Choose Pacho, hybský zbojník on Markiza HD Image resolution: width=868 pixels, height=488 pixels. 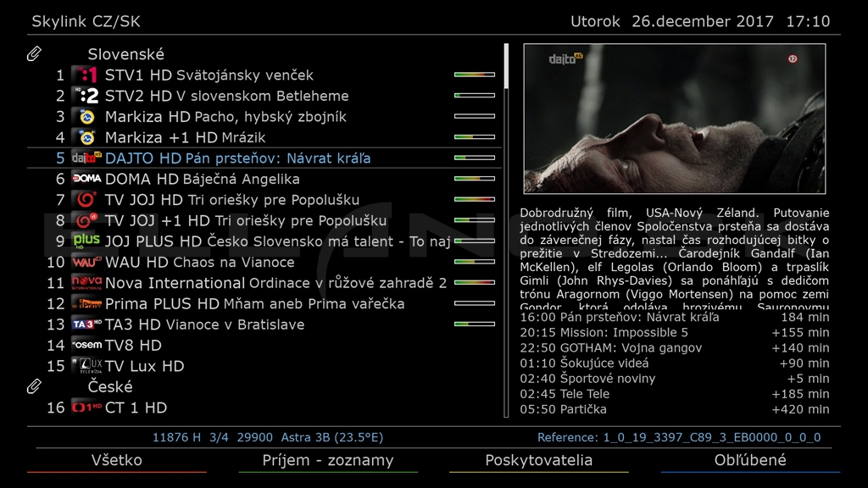270,117
